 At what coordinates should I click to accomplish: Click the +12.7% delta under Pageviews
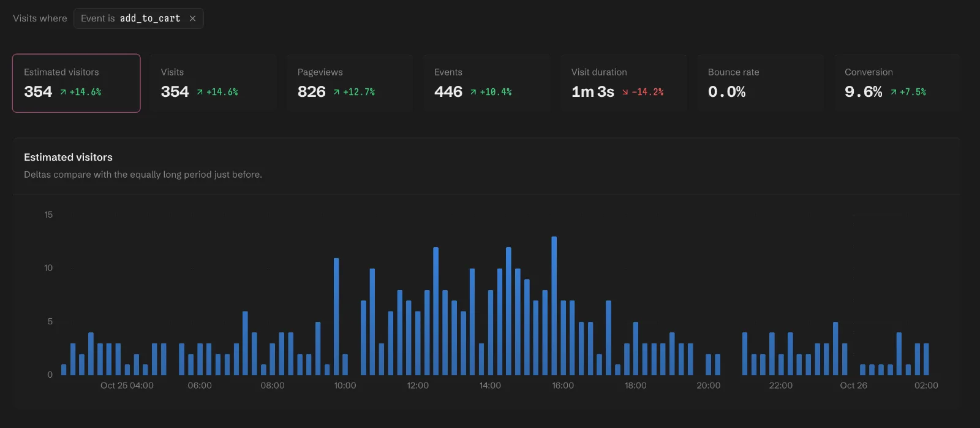pos(354,92)
